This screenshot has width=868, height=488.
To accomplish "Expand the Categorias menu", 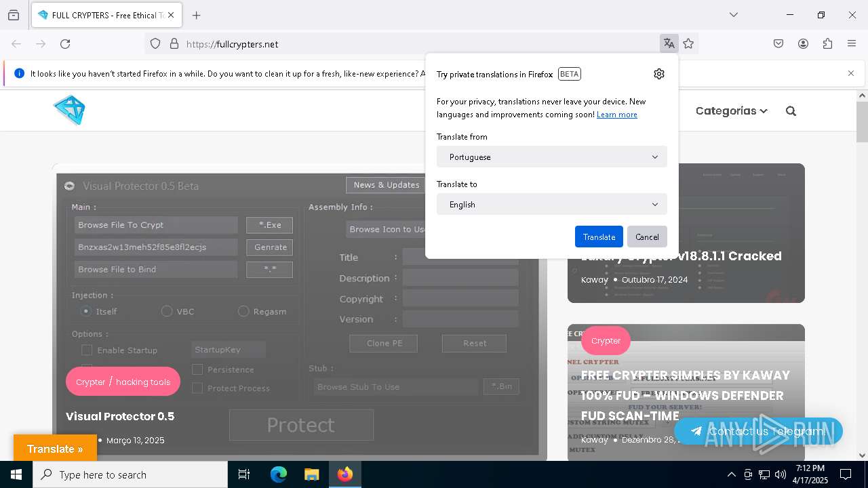I will [731, 110].
